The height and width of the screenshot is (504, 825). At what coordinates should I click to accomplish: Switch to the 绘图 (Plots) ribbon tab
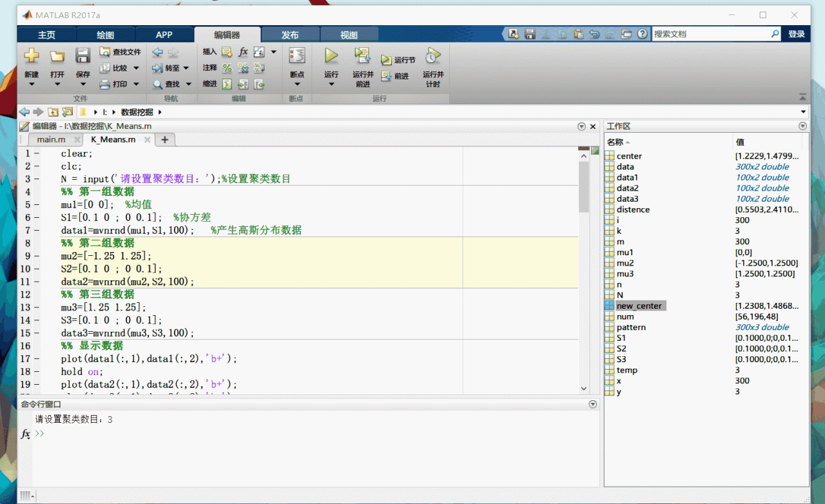(x=105, y=35)
